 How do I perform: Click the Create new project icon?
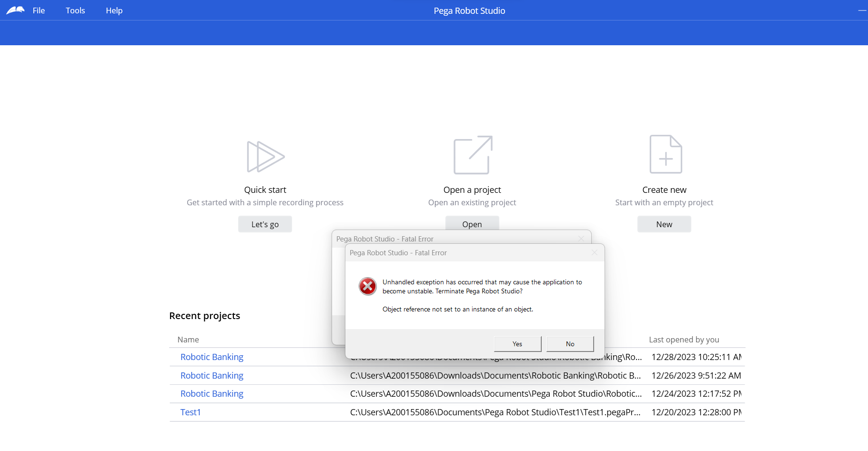point(664,154)
